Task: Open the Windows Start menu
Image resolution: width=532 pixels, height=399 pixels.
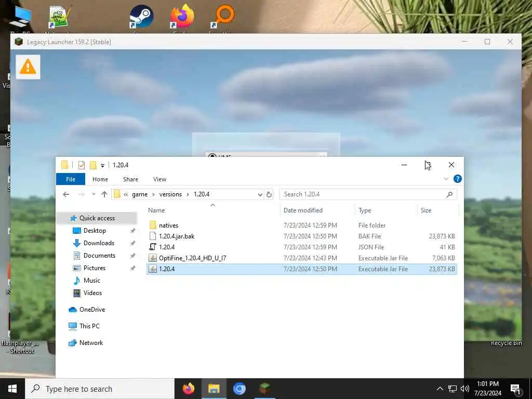Action: point(12,389)
